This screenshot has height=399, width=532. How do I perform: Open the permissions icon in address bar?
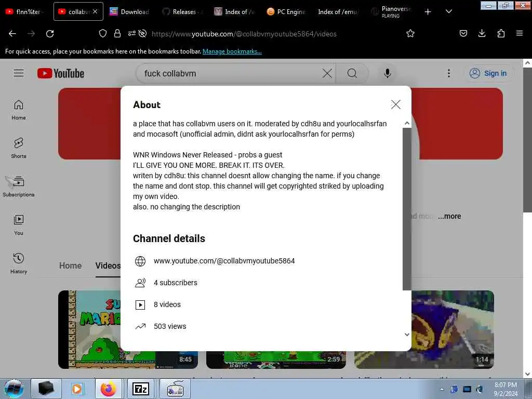pyautogui.click(x=131, y=33)
